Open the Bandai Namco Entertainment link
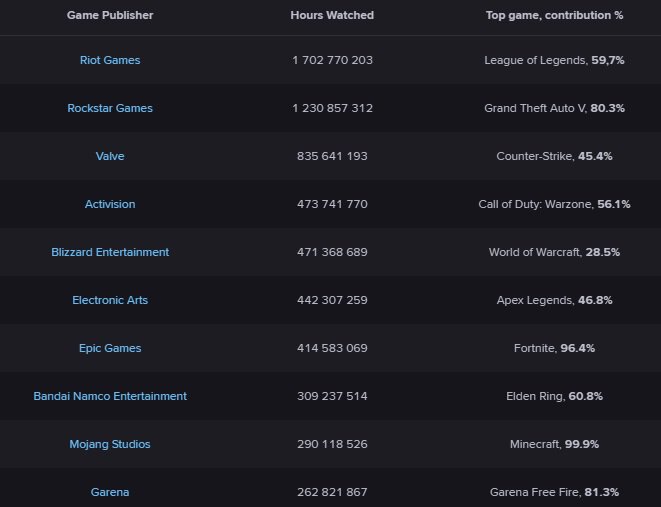The image size is (661, 507). click(x=110, y=397)
